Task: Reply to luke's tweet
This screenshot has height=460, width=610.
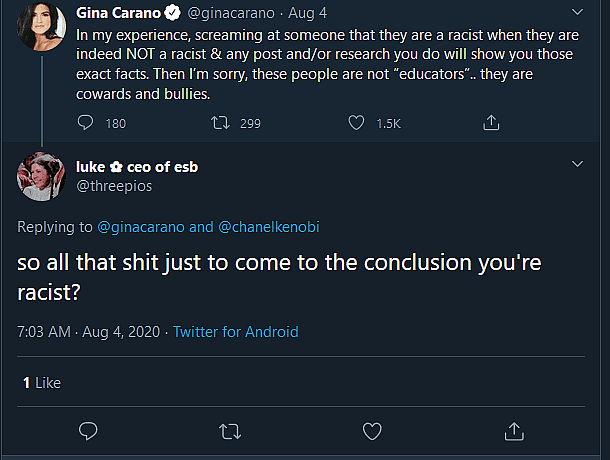Action: click(88, 431)
